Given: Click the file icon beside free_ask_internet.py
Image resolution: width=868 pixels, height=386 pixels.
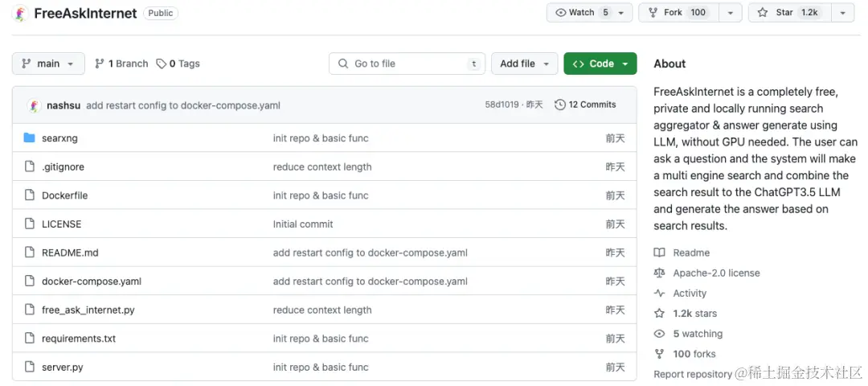Looking at the screenshot, I should click(x=30, y=310).
